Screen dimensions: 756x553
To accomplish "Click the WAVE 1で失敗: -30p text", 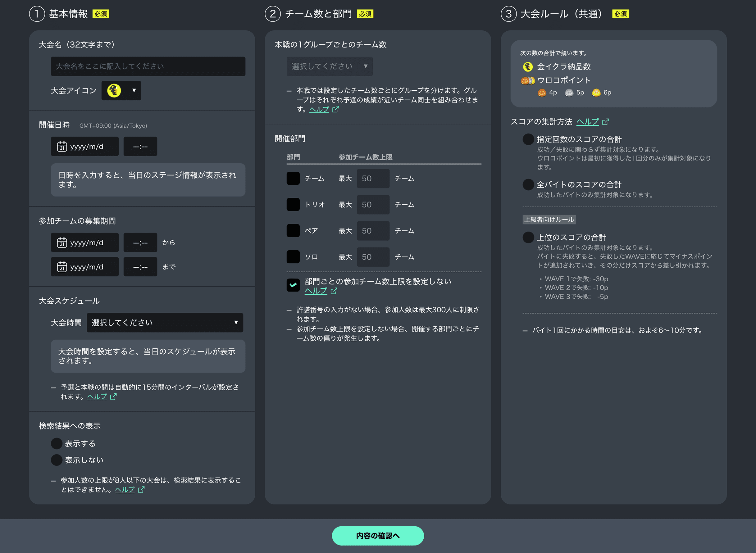I will pyautogui.click(x=576, y=279).
